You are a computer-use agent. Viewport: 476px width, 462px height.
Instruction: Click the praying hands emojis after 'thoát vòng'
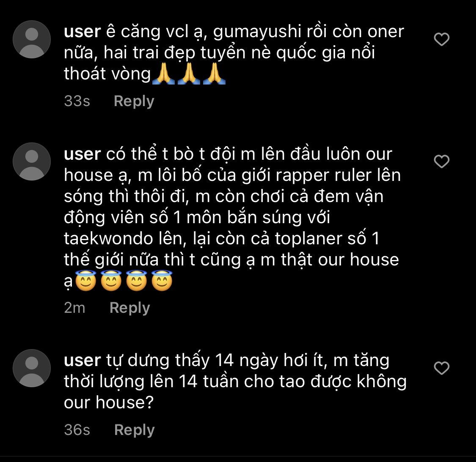pos(189,74)
